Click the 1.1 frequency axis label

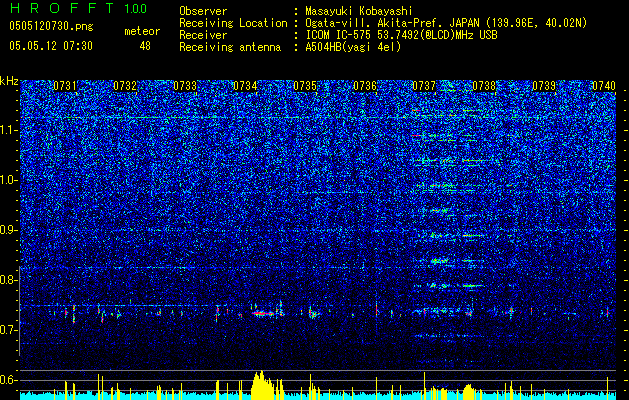coord(9,130)
